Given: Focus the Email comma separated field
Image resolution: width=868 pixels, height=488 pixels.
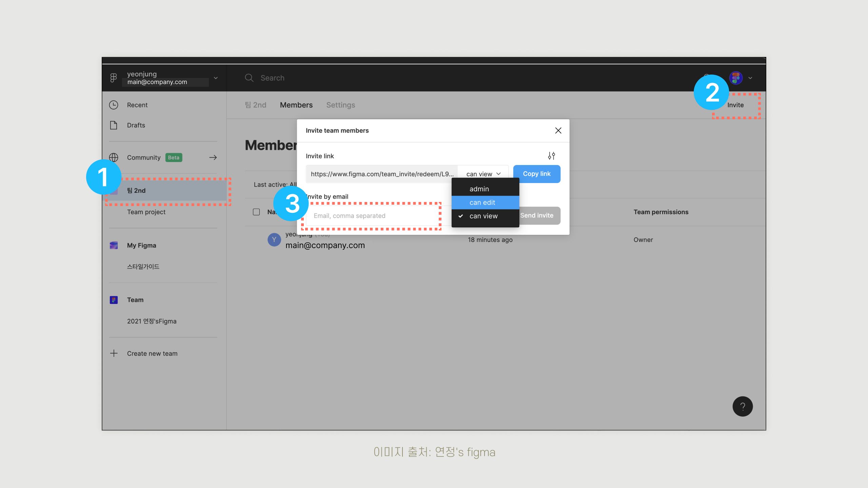Looking at the screenshot, I should [373, 216].
